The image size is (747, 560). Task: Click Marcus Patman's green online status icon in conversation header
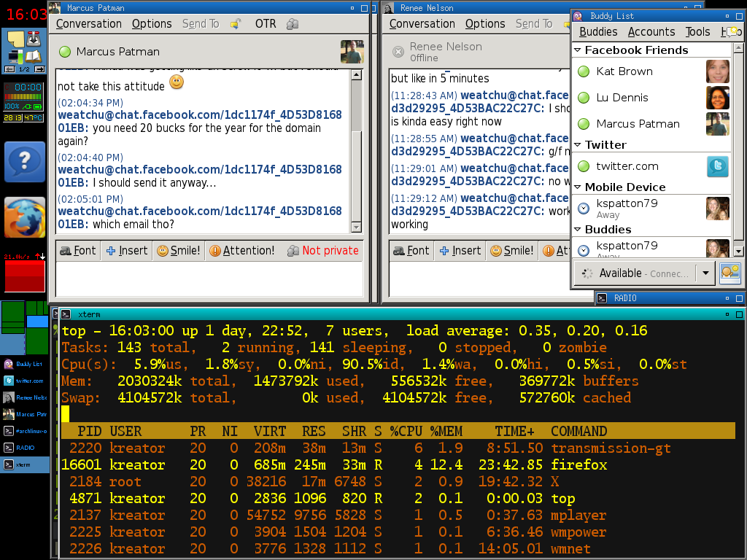click(x=65, y=52)
